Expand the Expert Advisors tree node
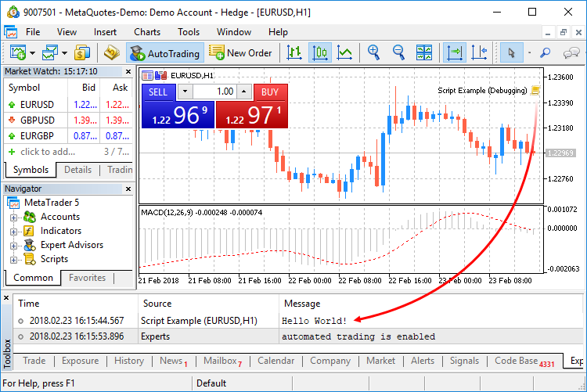This screenshot has width=587, height=392. tap(13, 246)
